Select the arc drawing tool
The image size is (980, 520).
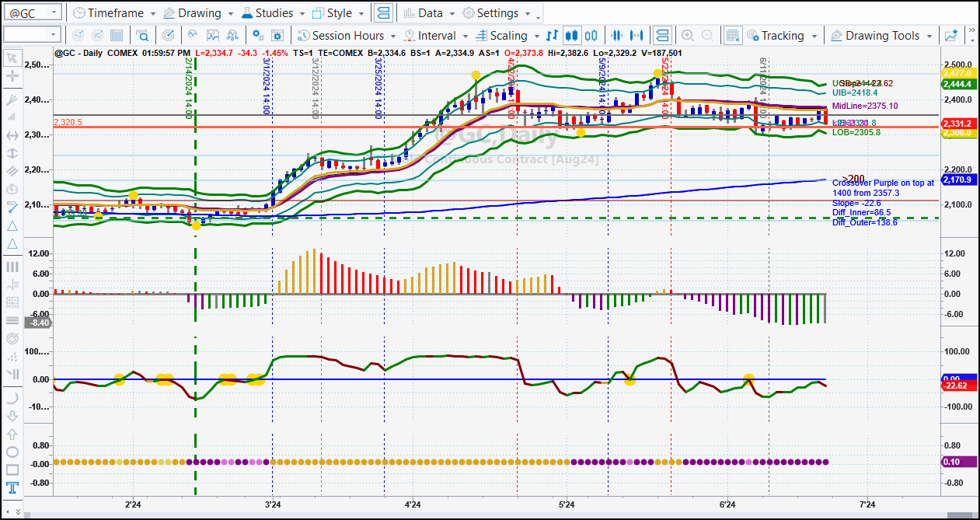pyautogui.click(x=12, y=398)
